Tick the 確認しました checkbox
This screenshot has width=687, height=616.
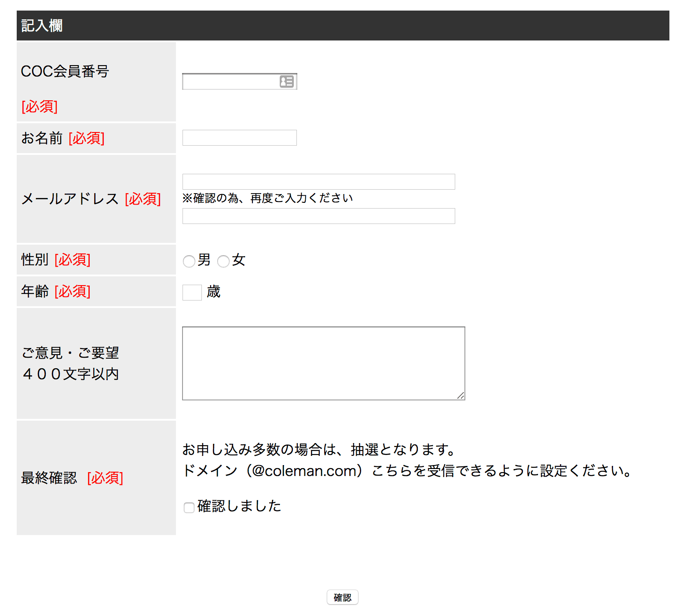tap(189, 508)
